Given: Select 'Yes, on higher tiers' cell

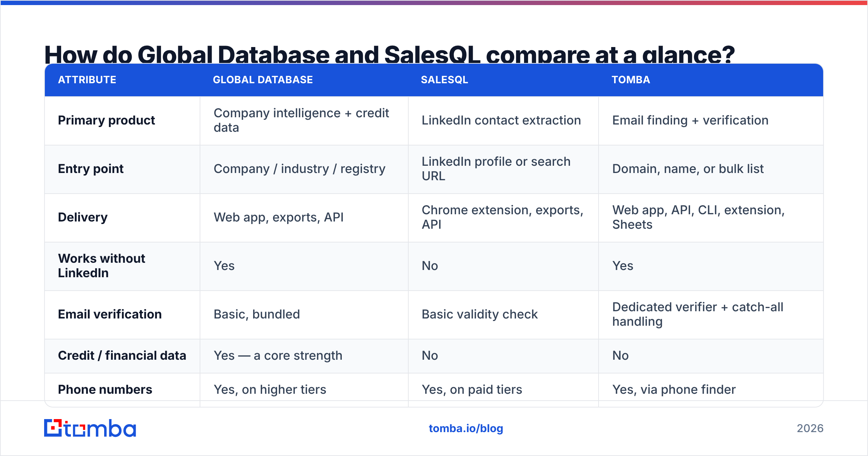Looking at the screenshot, I should pos(270,389).
